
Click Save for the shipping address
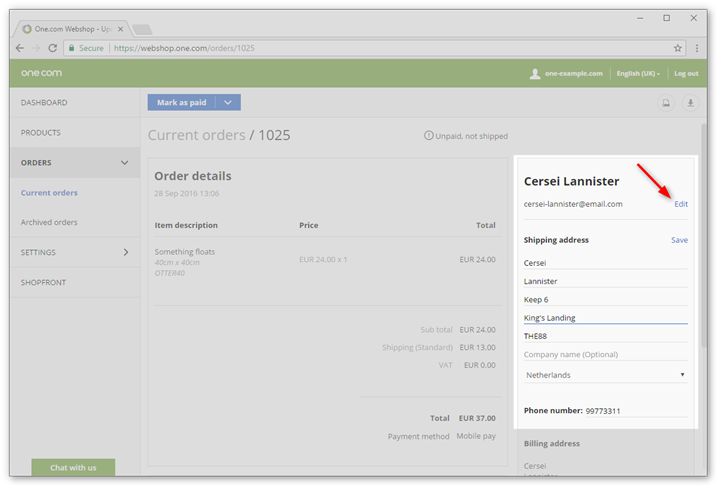679,240
